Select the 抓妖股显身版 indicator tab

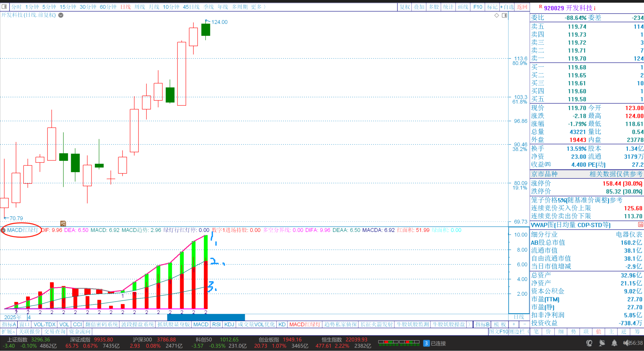174,324
